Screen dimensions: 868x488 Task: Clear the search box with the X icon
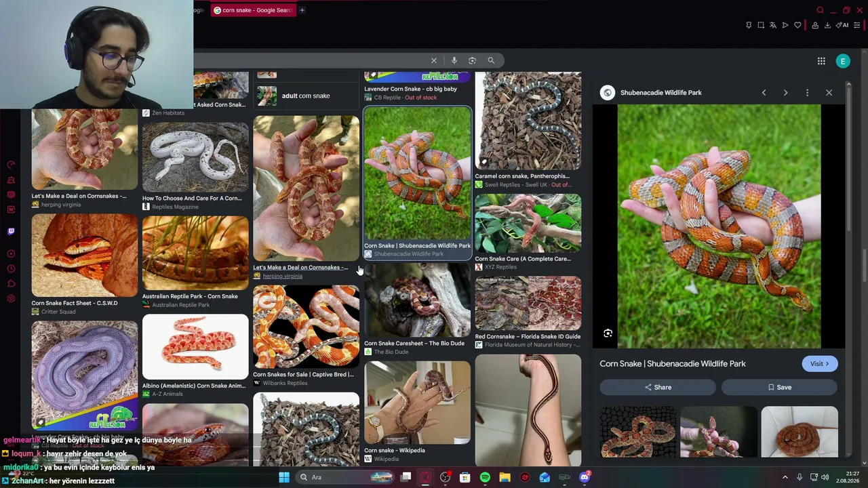click(434, 60)
